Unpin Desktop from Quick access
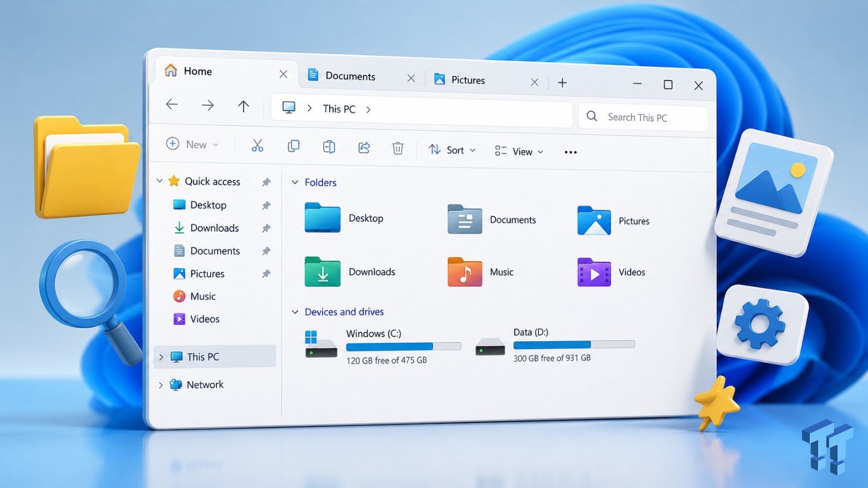The height and width of the screenshot is (488, 868). 266,205
